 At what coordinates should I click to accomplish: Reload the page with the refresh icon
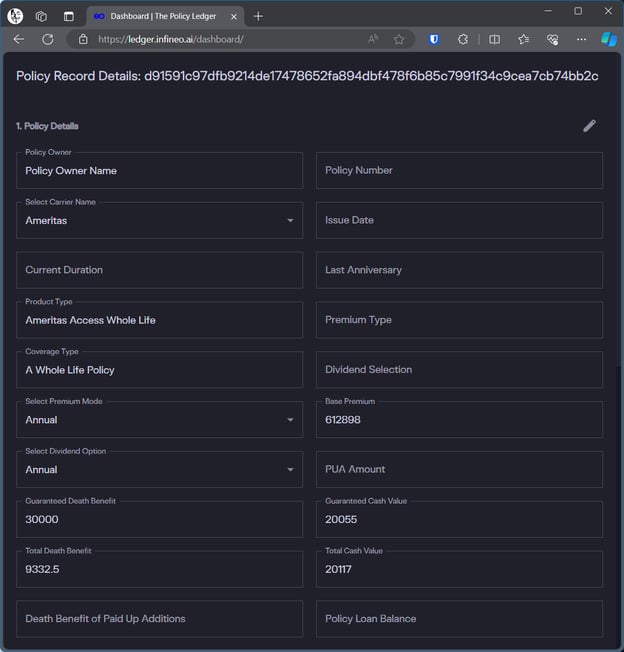point(48,40)
